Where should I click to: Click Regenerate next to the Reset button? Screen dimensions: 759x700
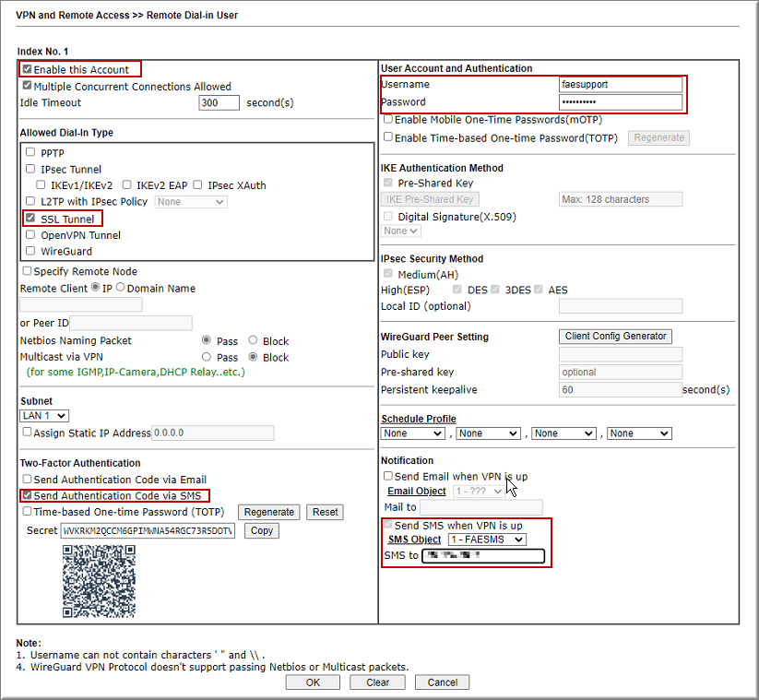coord(269,512)
